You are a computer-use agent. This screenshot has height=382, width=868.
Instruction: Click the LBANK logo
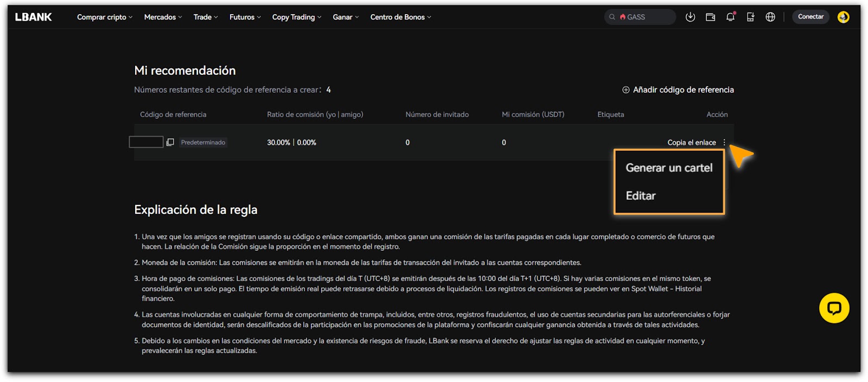(34, 17)
